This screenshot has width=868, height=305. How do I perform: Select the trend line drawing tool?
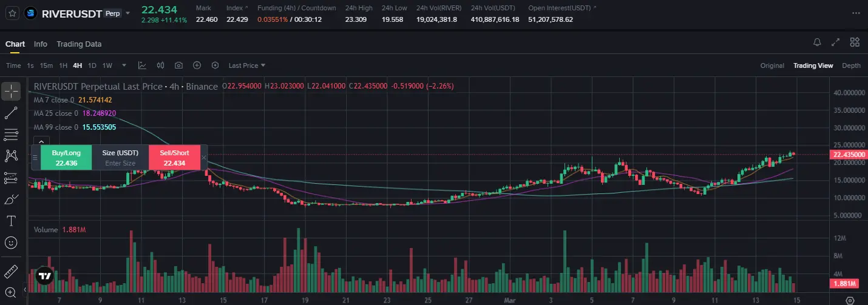point(11,113)
